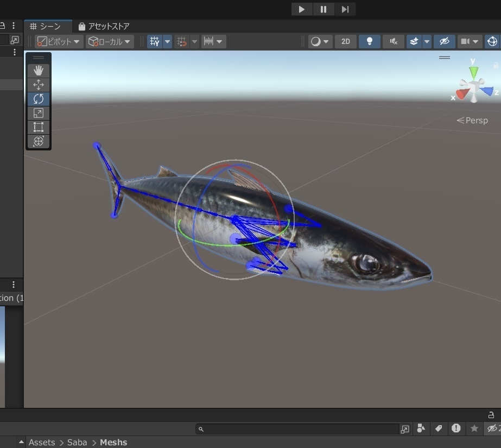Open snap increment settings dropdown
Image resolution: width=501 pixels, height=448 pixels.
point(213,41)
